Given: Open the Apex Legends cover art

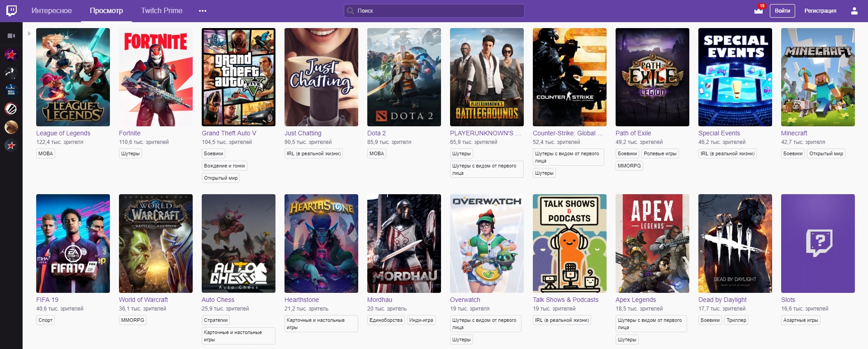Looking at the screenshot, I should [652, 244].
